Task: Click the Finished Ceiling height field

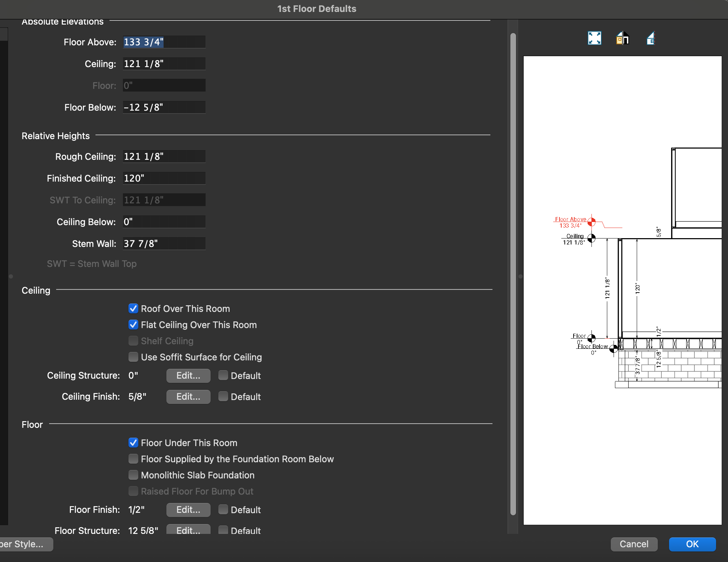Action: (x=164, y=178)
